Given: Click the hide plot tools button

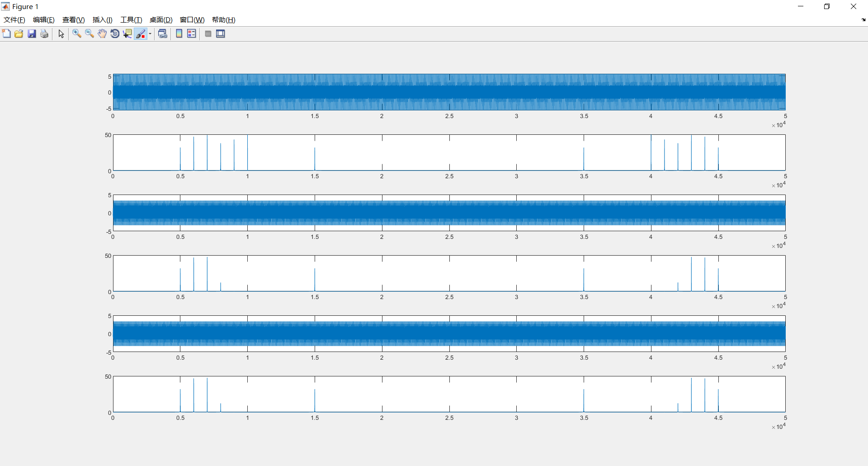Looking at the screenshot, I should [x=208, y=33].
